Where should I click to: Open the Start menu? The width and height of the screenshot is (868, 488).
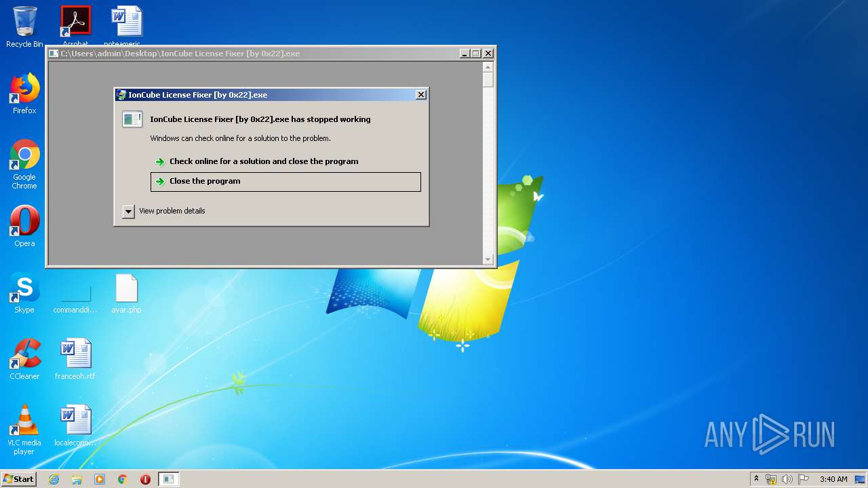pos(19,479)
